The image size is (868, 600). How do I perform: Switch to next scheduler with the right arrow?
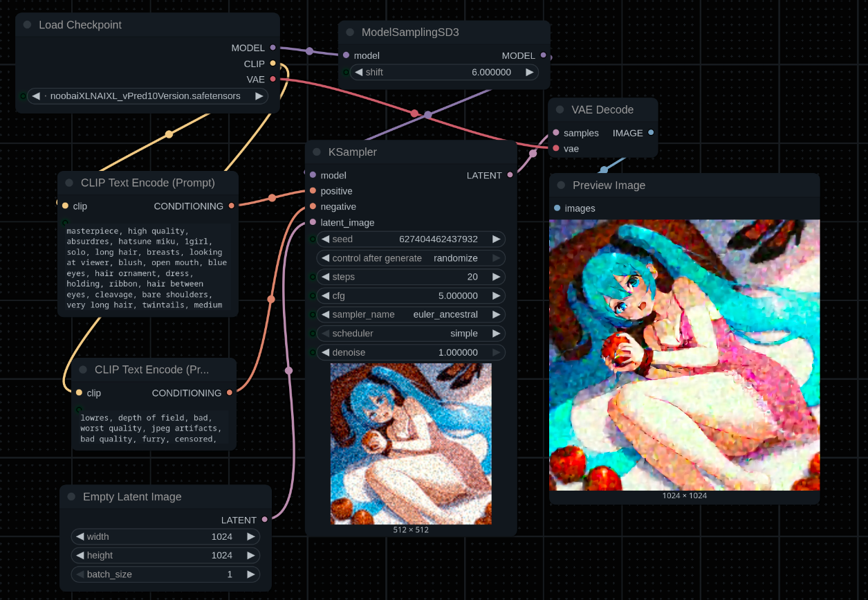click(496, 334)
